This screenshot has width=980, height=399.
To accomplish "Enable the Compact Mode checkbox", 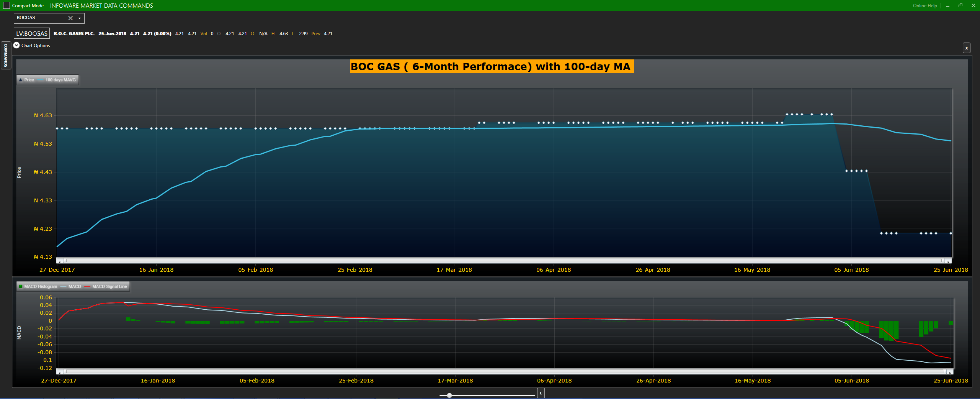I will [7, 5].
